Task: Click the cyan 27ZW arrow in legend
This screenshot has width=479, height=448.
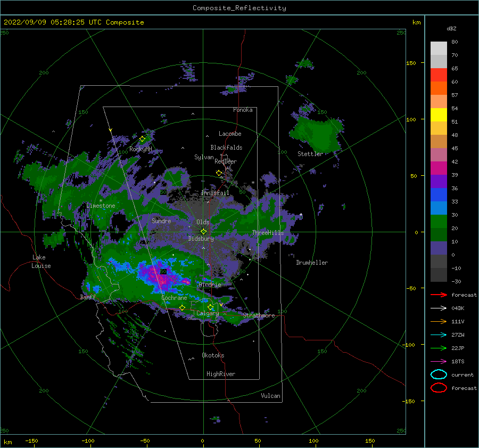Action: 439,335
